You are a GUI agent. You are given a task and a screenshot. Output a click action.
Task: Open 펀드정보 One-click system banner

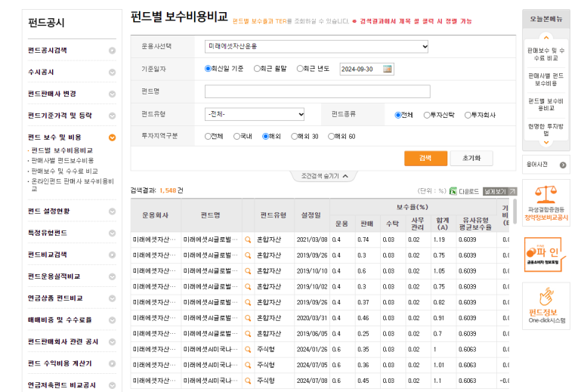[x=546, y=306]
